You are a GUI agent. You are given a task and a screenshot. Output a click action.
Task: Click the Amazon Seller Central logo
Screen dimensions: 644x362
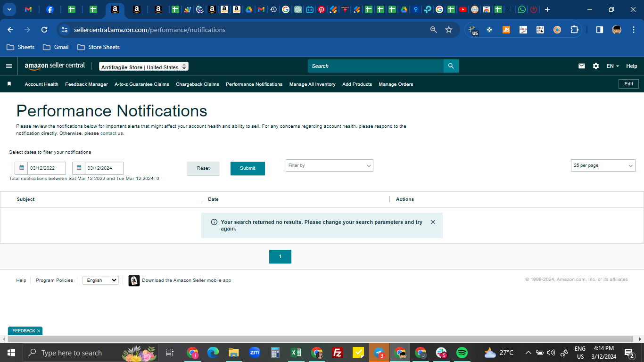point(55,66)
